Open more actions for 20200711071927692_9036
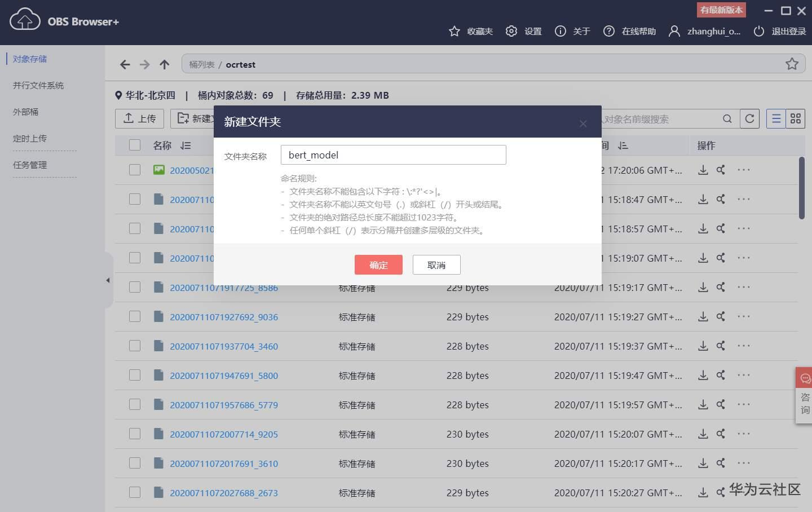Screen dimensions: 812x512 [744, 316]
